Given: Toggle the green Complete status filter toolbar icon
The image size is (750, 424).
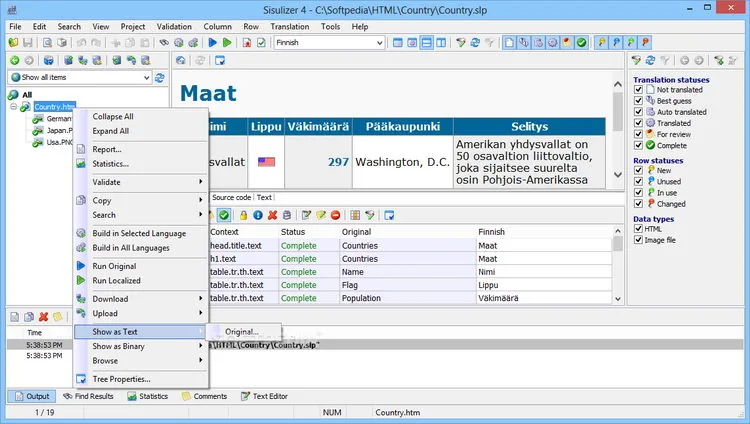Looking at the screenshot, I should coord(581,43).
